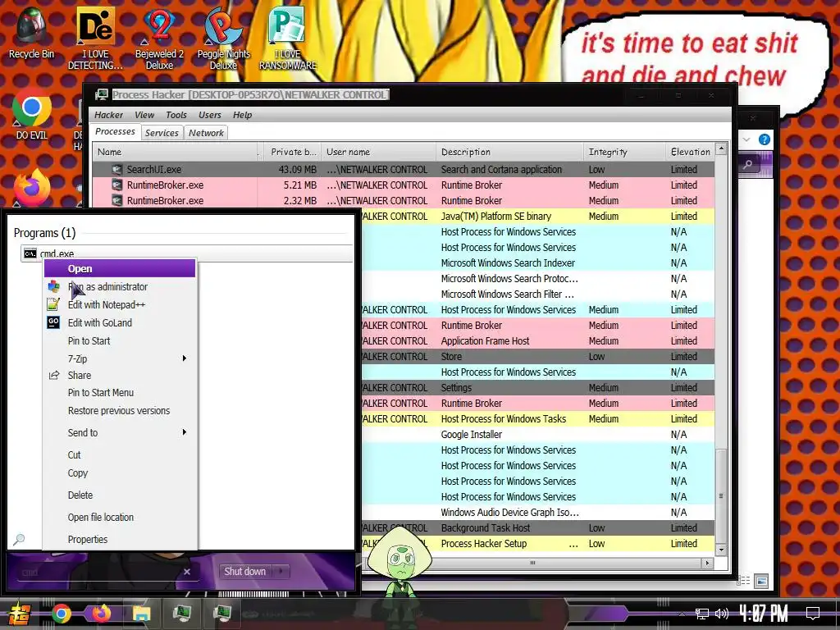Open the Tools menu
Image resolution: width=840 pixels, height=630 pixels.
176,115
